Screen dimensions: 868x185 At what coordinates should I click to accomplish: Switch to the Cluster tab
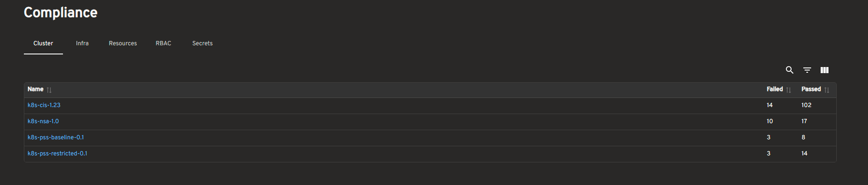(43, 44)
